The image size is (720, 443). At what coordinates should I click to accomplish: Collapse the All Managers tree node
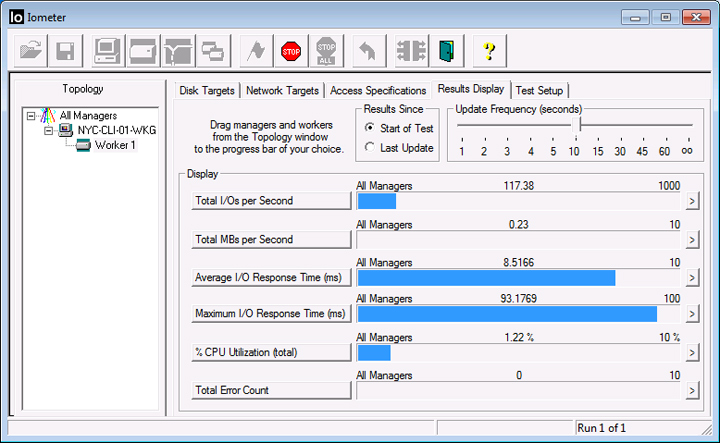pyautogui.click(x=32, y=116)
